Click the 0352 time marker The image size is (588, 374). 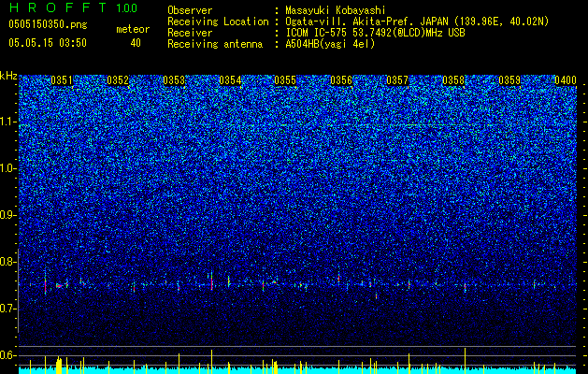point(118,80)
